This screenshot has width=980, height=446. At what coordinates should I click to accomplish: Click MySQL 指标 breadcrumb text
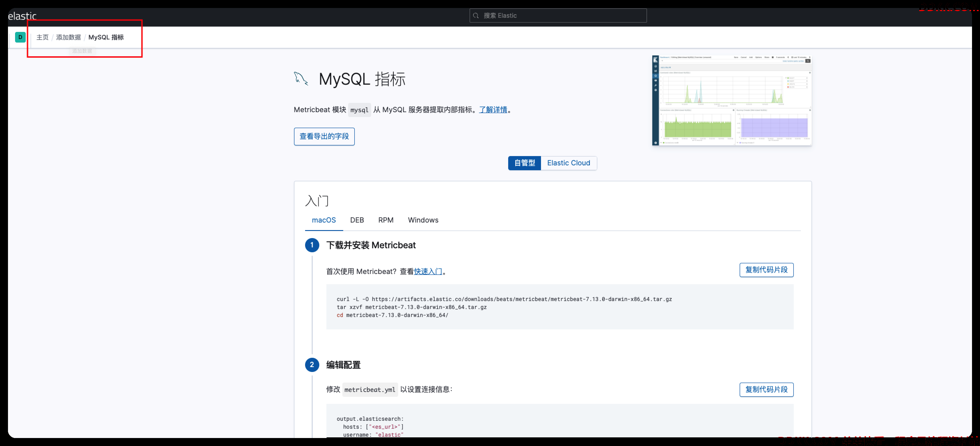(106, 37)
